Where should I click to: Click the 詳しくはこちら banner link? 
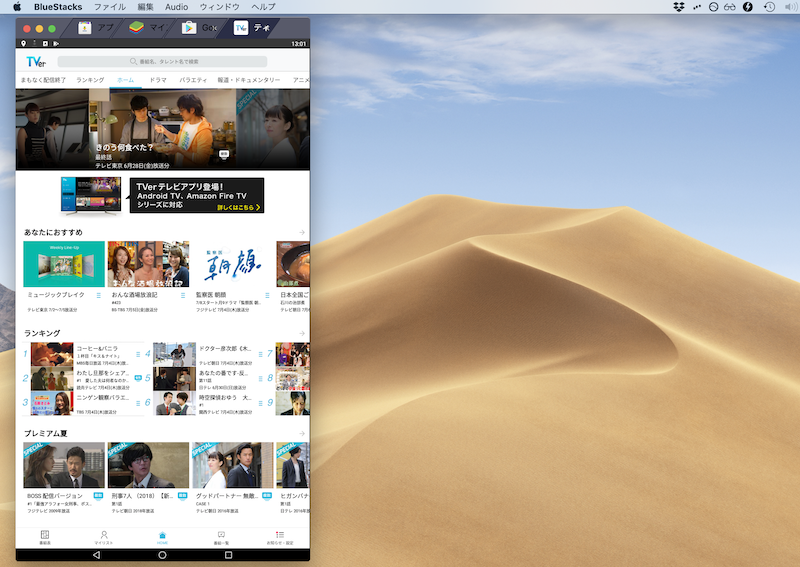pyautogui.click(x=239, y=208)
